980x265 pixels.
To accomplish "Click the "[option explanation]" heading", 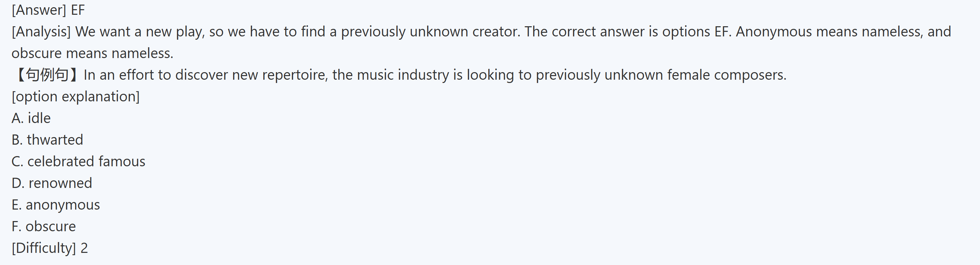I will coord(76,96).
